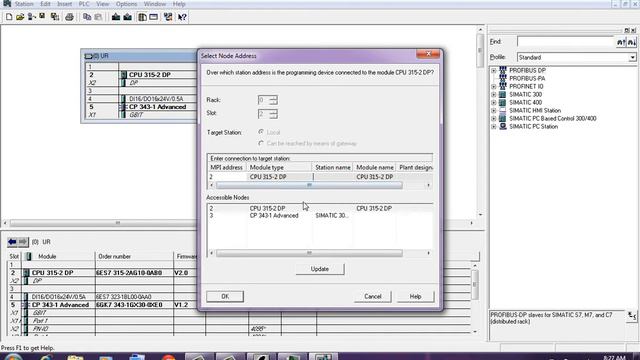Click the dialog Help button
This screenshot has height=360, width=640.
click(x=415, y=296)
